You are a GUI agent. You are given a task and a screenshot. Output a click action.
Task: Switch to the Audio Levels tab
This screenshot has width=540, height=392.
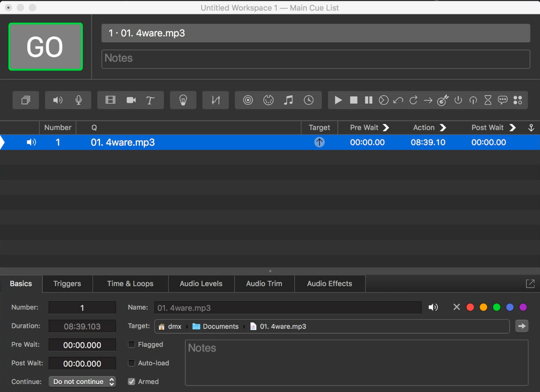(x=201, y=284)
